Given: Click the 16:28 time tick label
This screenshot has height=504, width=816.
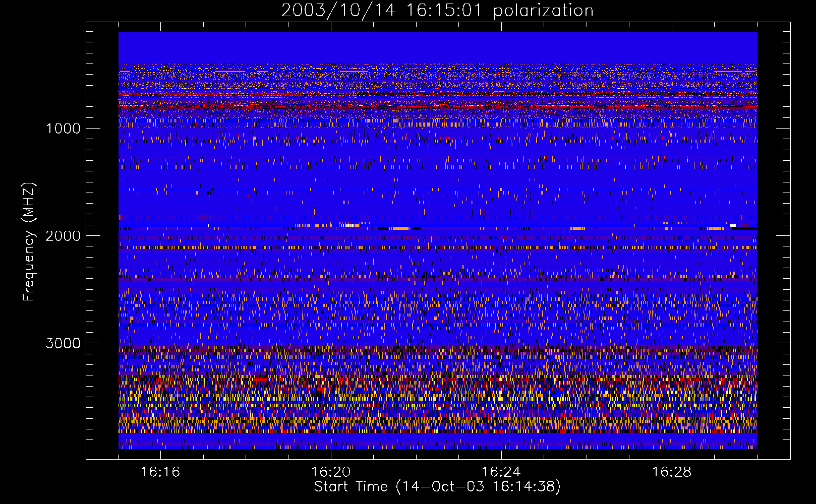Looking at the screenshot, I should [x=672, y=472].
